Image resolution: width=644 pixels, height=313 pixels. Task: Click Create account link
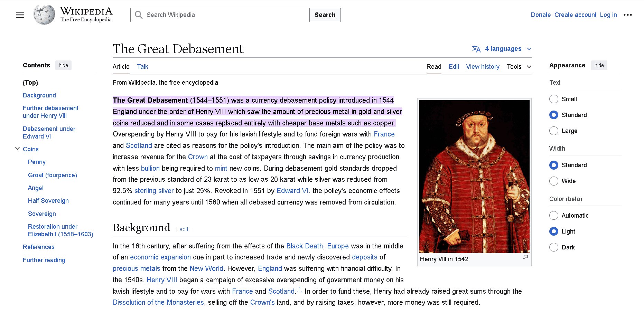click(575, 15)
